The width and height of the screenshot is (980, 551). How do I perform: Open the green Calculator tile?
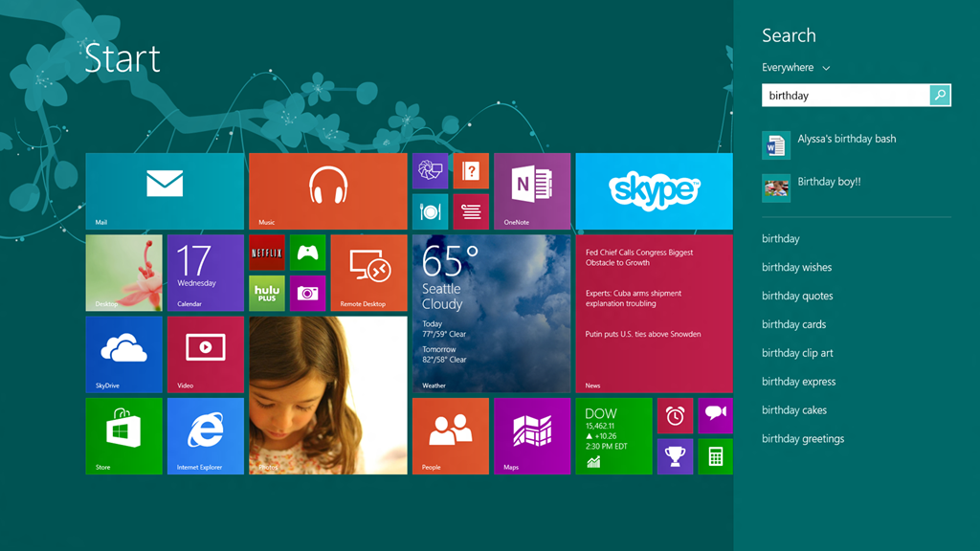coord(715,456)
